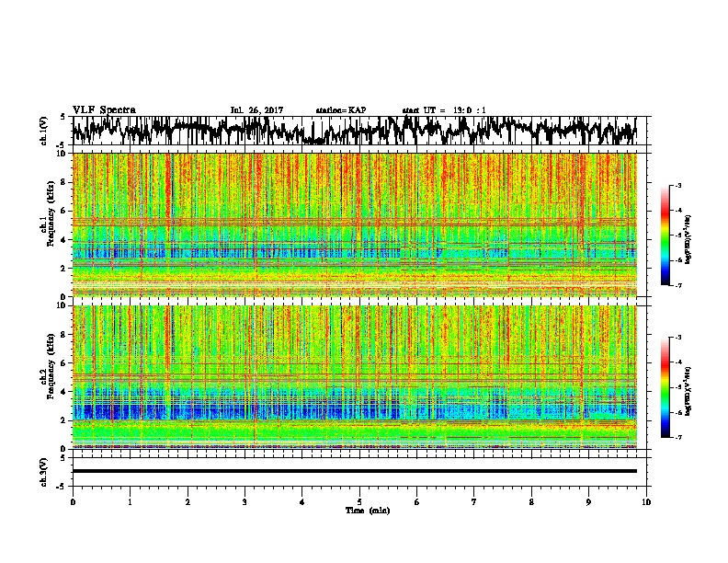Viewport: 728px width, 563px height.
Task: Click the "station=KAP" header label
Action: 341,110
